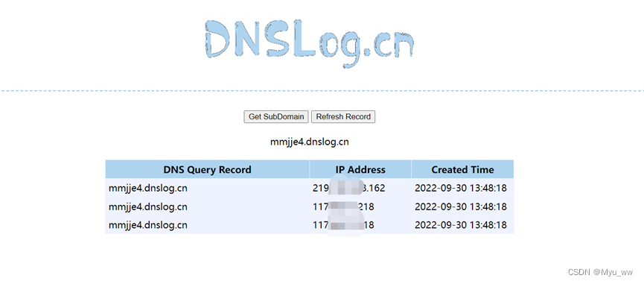Select the IP address starting with 219
This screenshot has height=284, width=644.
coord(348,189)
